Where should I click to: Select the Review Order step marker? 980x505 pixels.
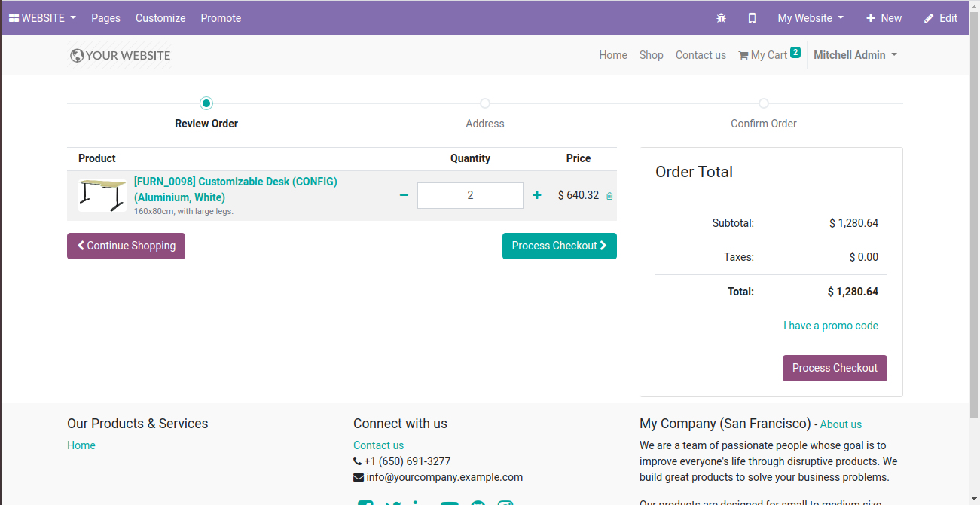[x=206, y=103]
